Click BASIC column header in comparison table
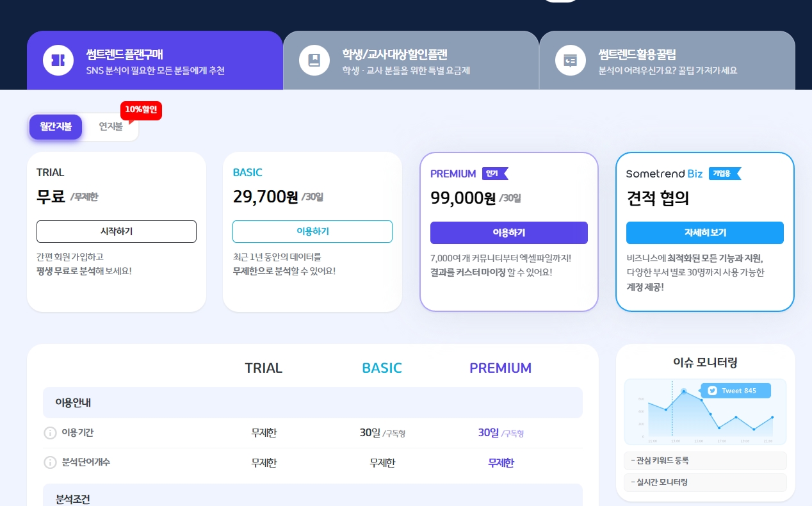 click(382, 368)
